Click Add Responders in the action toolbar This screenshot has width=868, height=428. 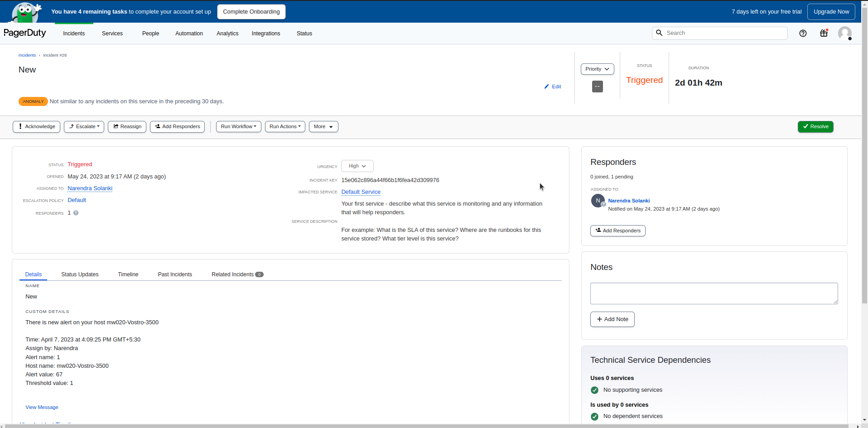tap(178, 127)
